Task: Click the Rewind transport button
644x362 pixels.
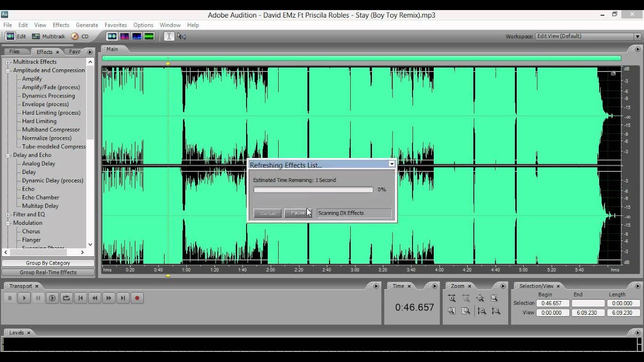Action: pyautogui.click(x=94, y=298)
